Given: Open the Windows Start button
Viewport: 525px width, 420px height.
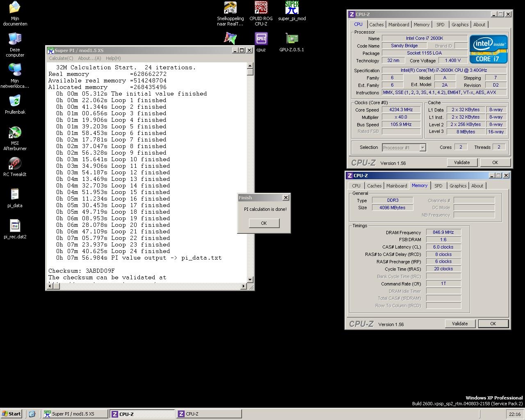Looking at the screenshot, I should pos(11,414).
